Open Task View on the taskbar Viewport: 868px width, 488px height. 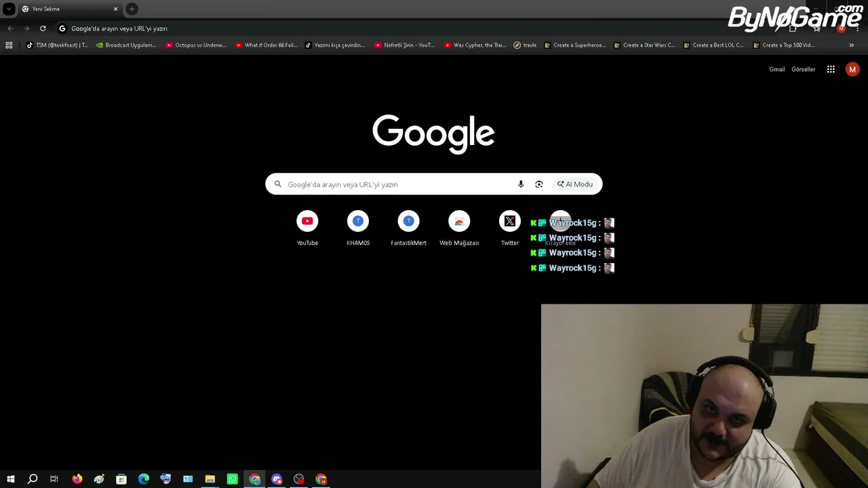(54, 479)
